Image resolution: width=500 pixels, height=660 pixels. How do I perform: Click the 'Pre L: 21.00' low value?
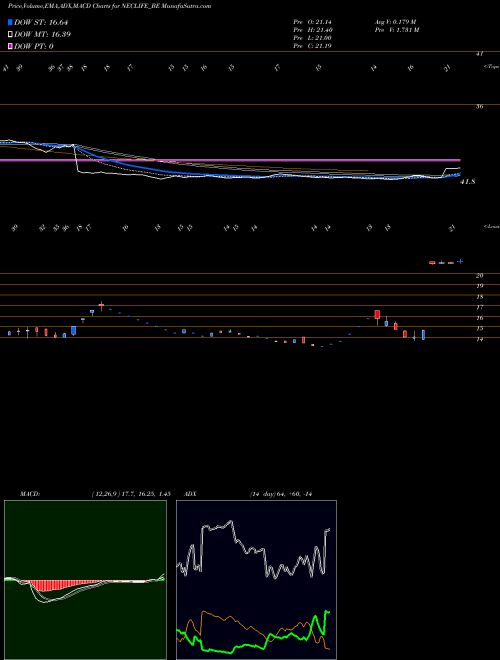click(x=312, y=38)
